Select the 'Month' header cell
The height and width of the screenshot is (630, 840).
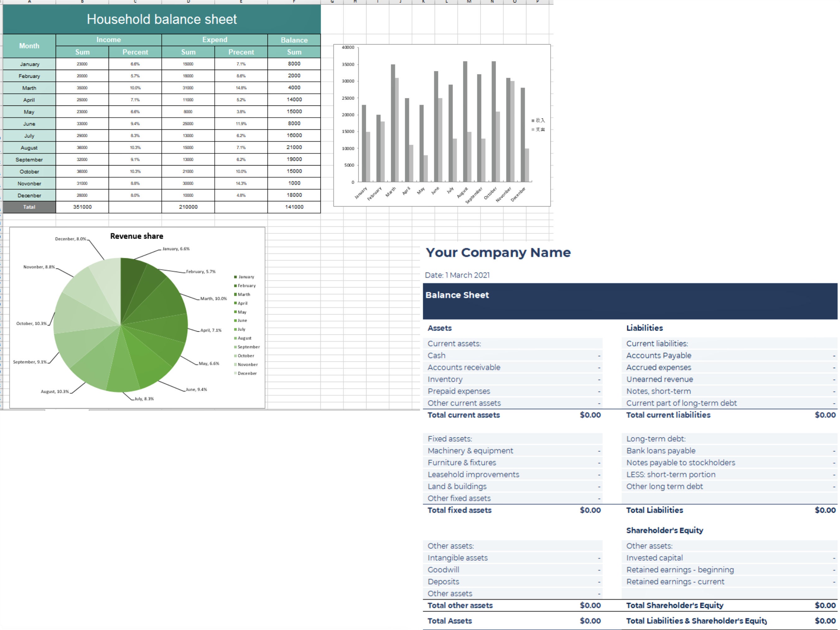click(29, 45)
